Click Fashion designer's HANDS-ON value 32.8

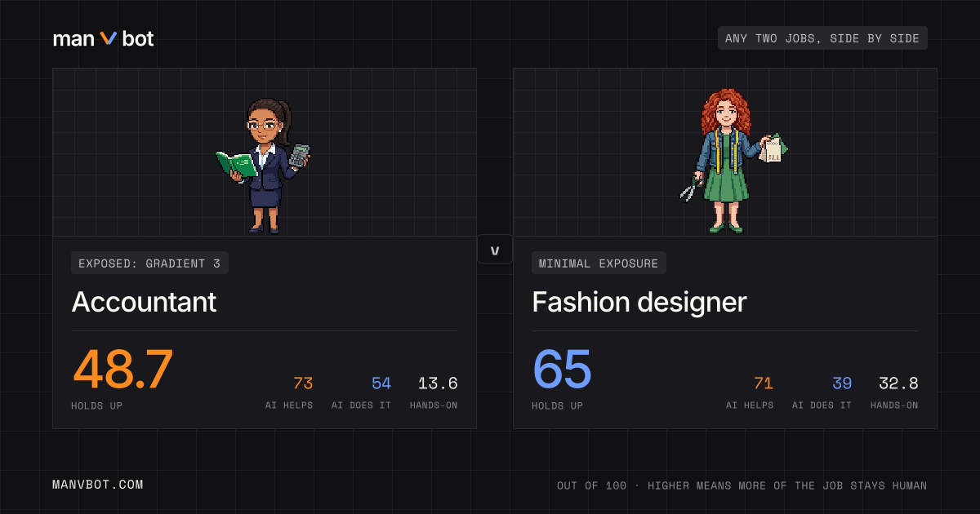point(898,383)
